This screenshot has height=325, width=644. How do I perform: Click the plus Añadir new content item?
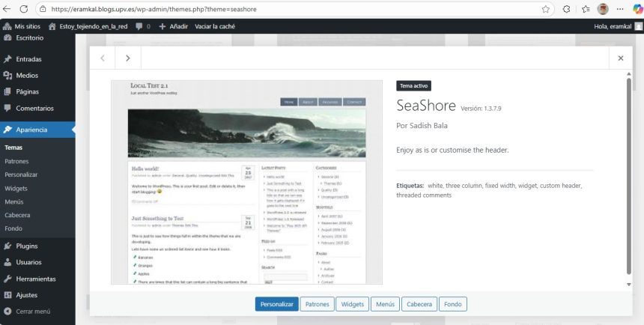pyautogui.click(x=173, y=26)
